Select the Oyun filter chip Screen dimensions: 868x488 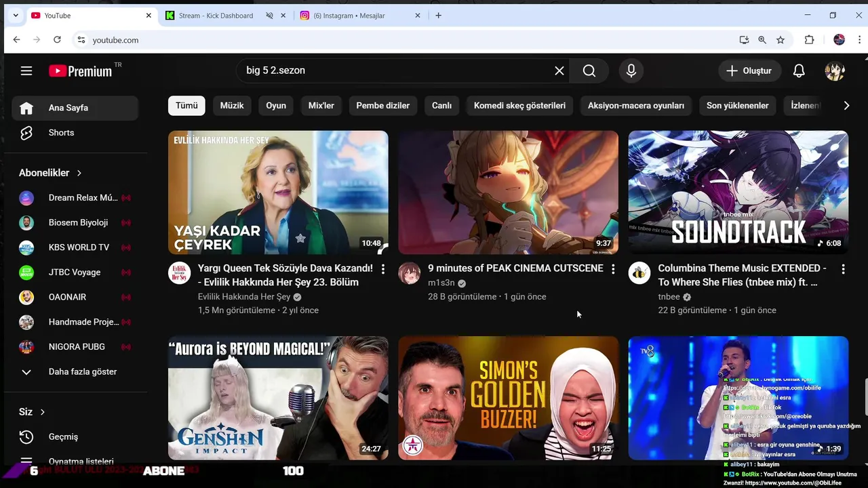coord(276,106)
